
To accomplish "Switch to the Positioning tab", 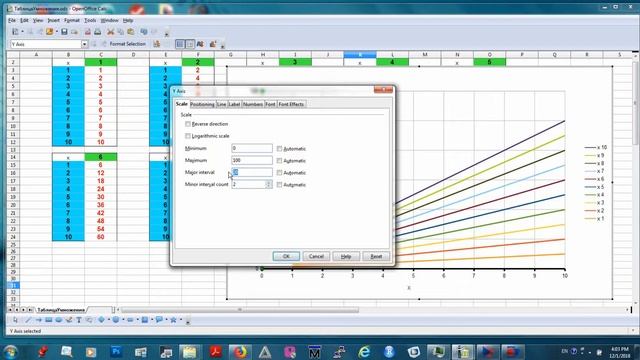I will coord(202,104).
